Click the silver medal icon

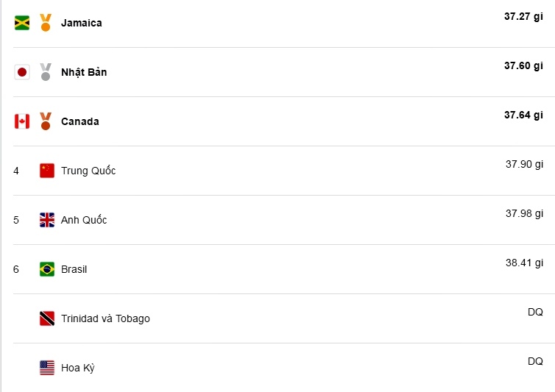(x=46, y=72)
